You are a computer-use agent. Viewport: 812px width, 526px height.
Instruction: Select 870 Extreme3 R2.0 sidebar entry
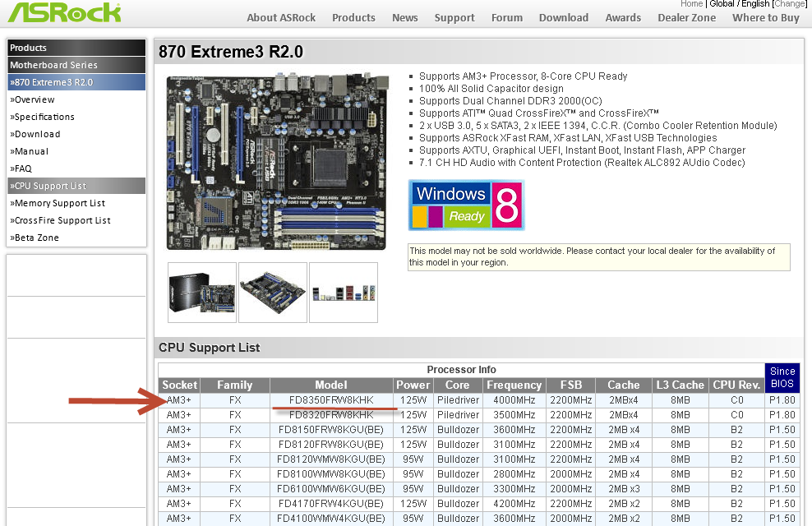tap(76, 82)
